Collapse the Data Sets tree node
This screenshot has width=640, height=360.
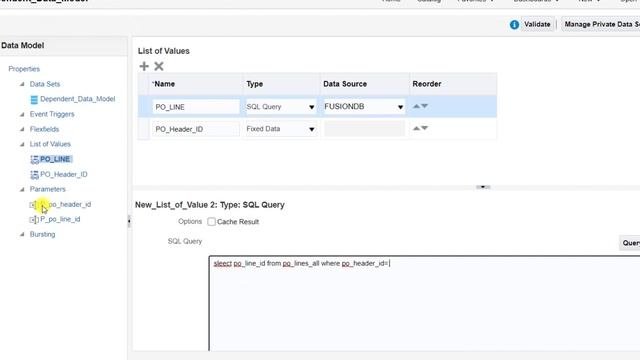22,84
